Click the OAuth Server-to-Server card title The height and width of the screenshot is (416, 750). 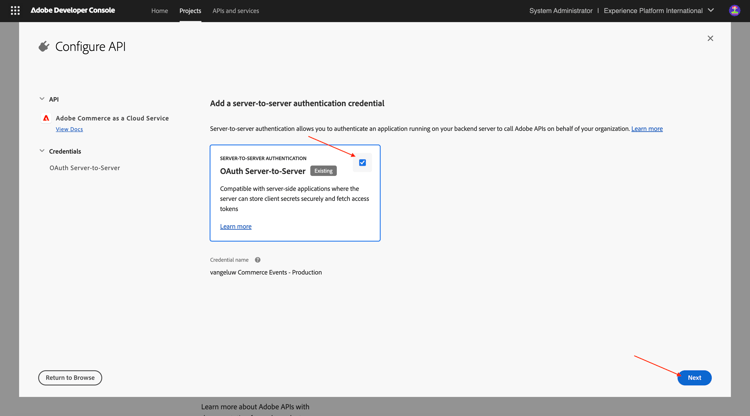[263, 171]
